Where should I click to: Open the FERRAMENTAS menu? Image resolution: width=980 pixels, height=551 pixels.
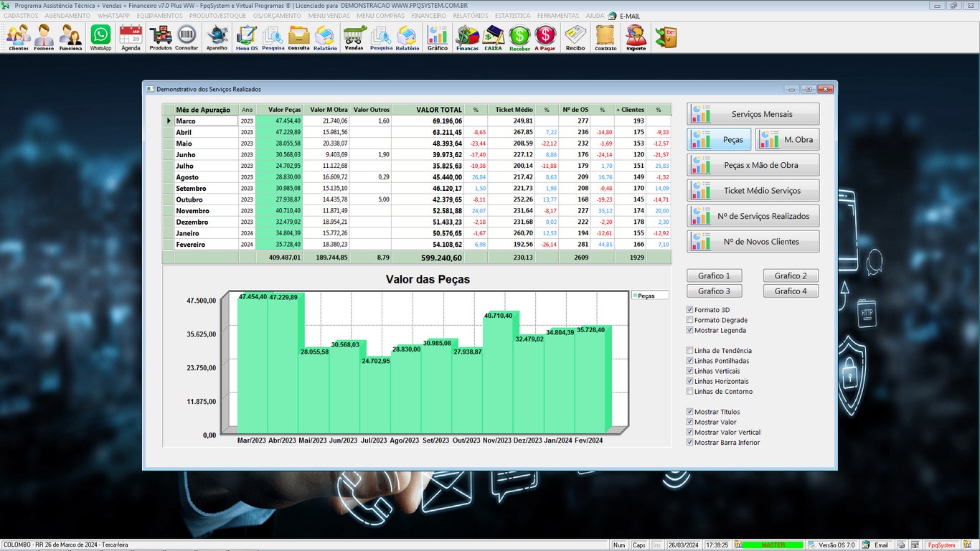click(x=558, y=16)
